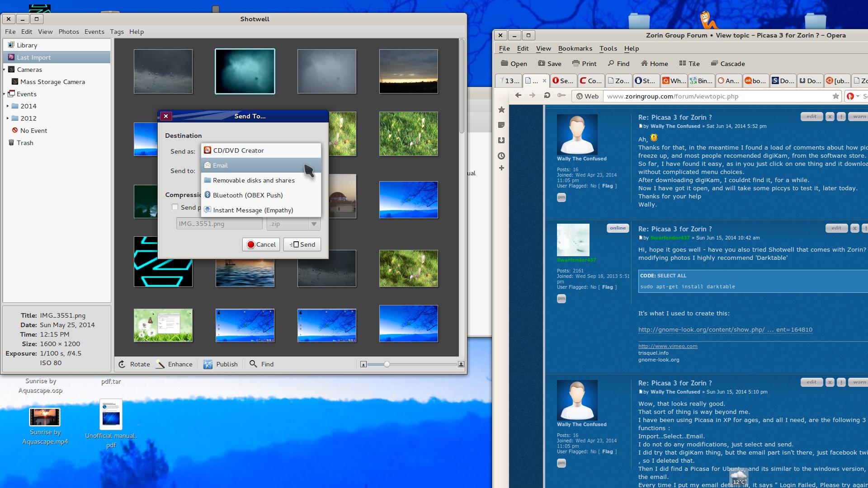
Task: Click the sunset sky thumbnail
Action: pos(408,71)
